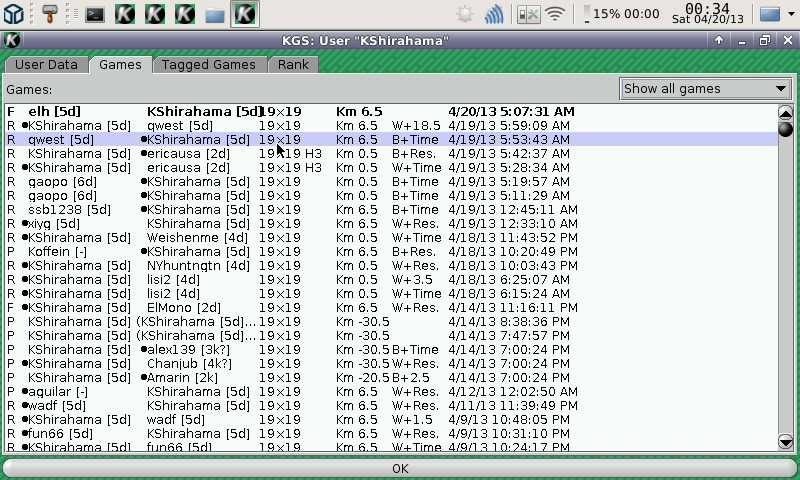Select the elh [5d] game from 4/20/13

coord(391,112)
